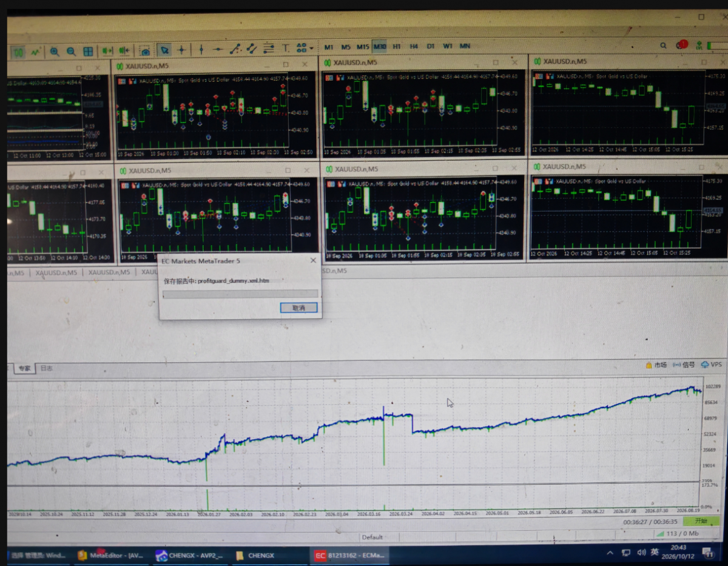Pick the horizontal line drawing tool
This screenshot has height=566, width=728.
pyautogui.click(x=217, y=49)
